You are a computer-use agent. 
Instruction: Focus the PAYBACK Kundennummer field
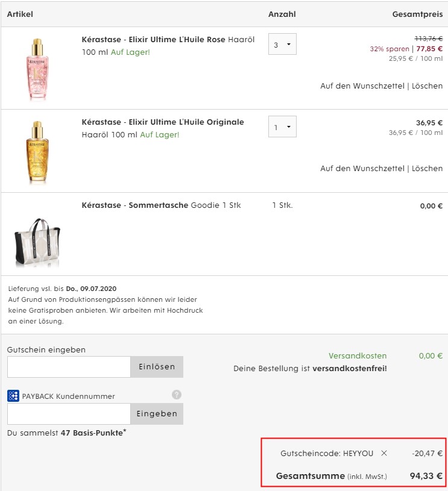pos(69,414)
